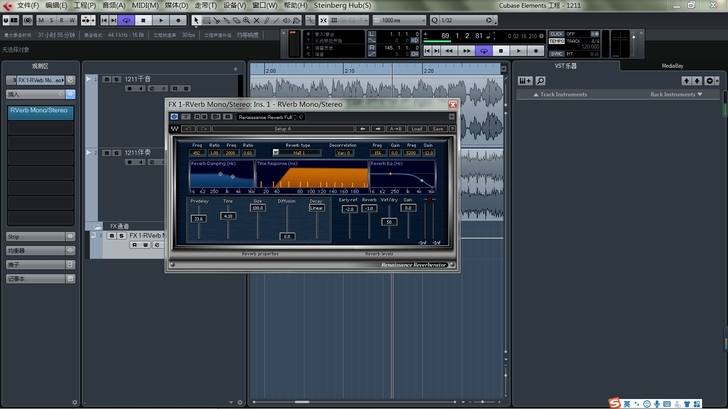The height and width of the screenshot is (409, 728).
Task: Click the Snap toggle icon in toolbar
Action: click(x=324, y=20)
